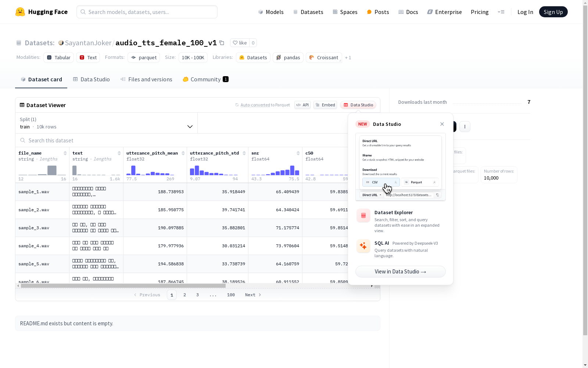
Task: Open Enterprise in the top navigation
Action: pos(444,12)
